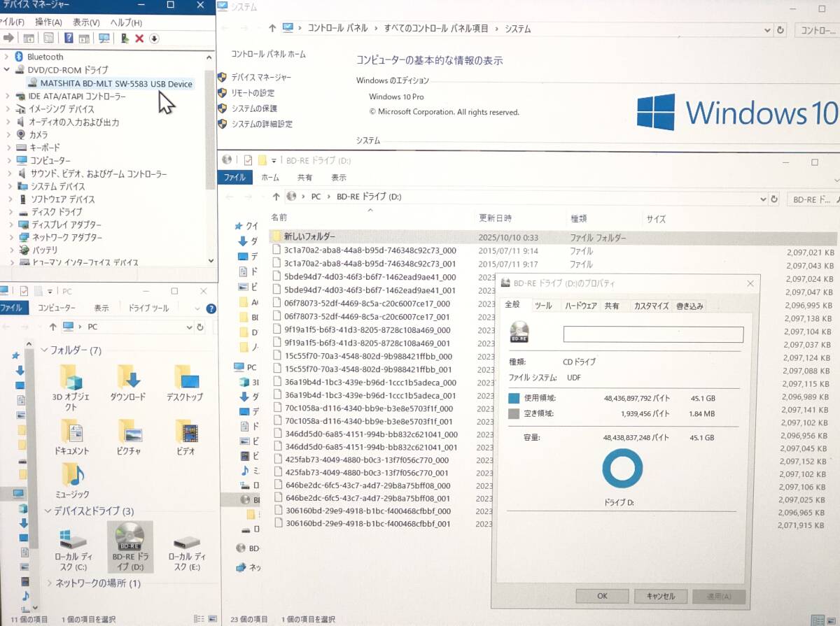Open the address history dropdown in PC window
This screenshot has width=840, height=626.
(189, 327)
